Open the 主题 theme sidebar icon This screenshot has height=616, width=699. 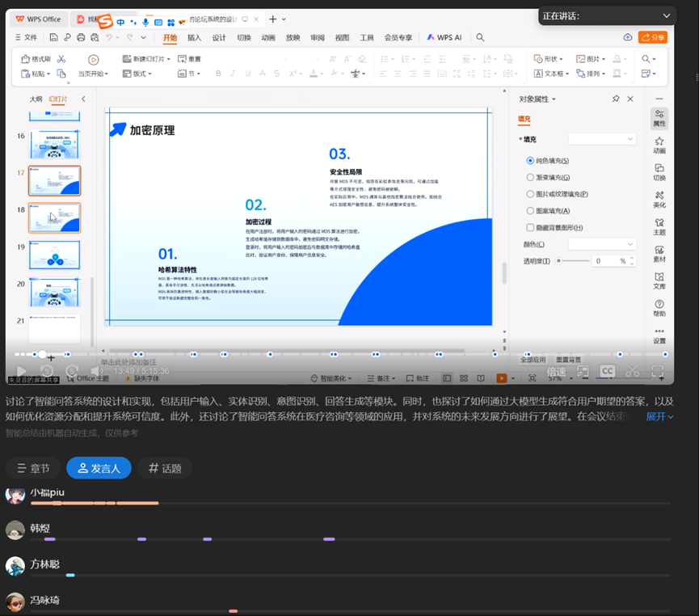(x=659, y=226)
